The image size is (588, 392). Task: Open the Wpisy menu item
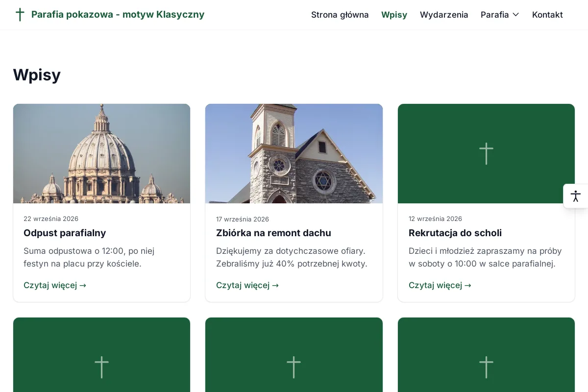tap(394, 15)
